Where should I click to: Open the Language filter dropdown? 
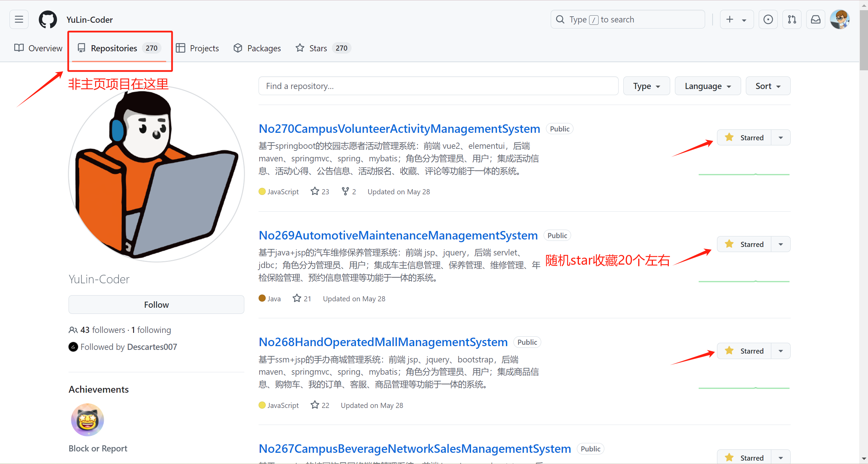tap(708, 86)
